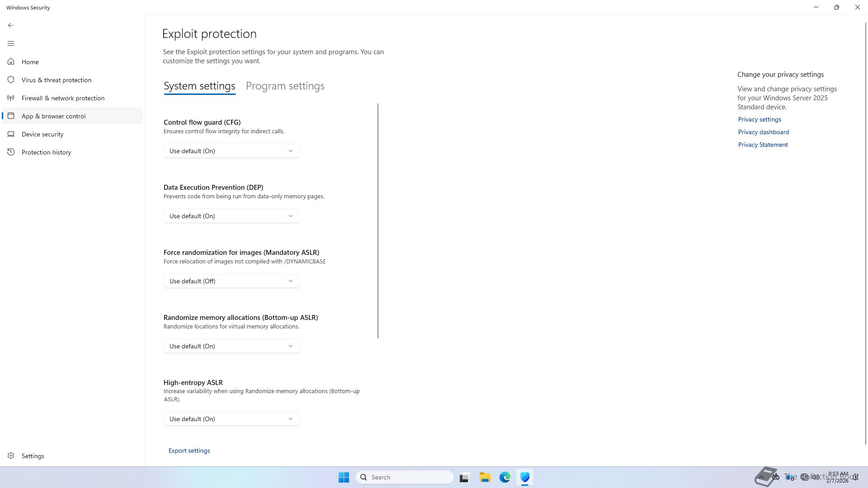Click the back arrow icon
This screenshot has height=488, width=868.
(x=11, y=25)
